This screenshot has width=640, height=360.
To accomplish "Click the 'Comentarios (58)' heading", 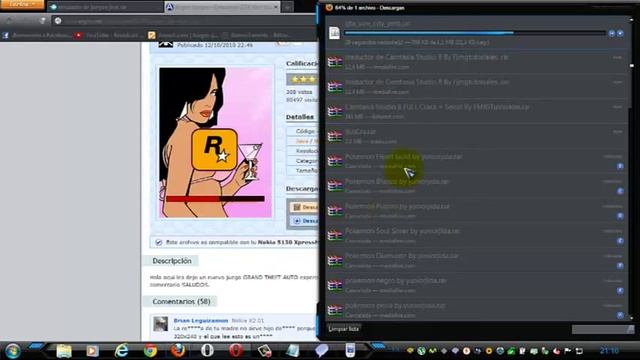I will click(181, 302).
